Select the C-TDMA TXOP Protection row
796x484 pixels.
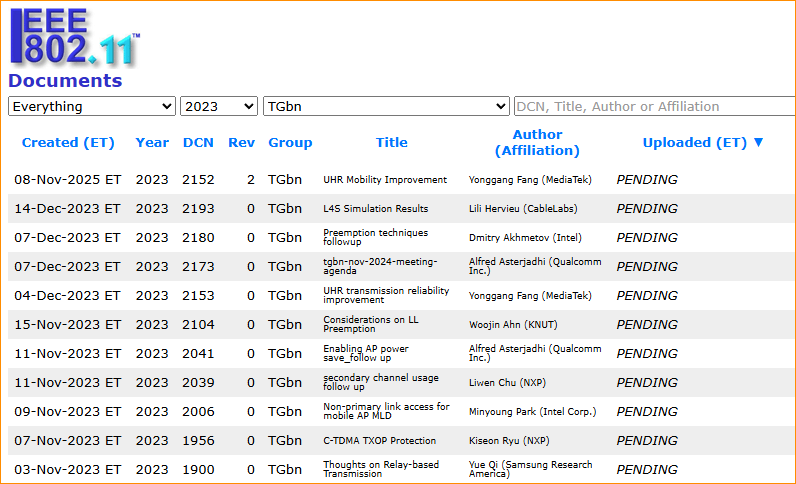point(379,440)
